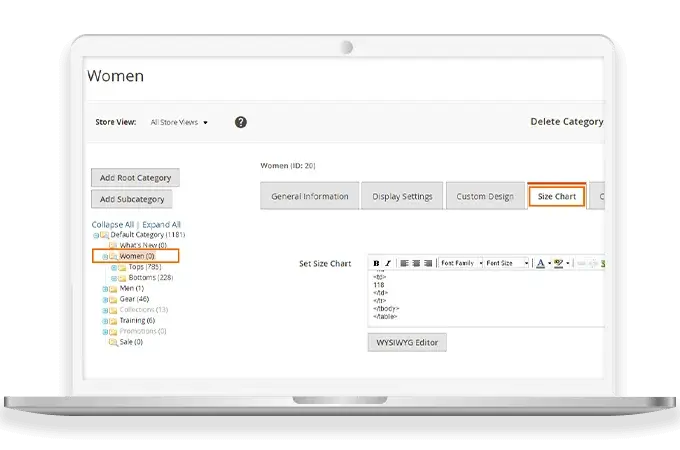The width and height of the screenshot is (680, 450).
Task: Align text right in editor toolbar
Action: 428,263
